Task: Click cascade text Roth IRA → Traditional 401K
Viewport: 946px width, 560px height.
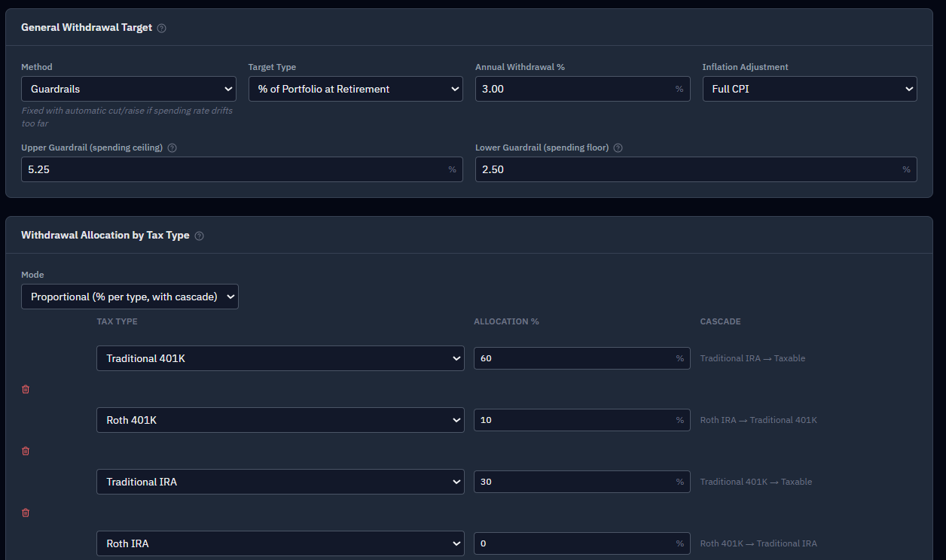Action: click(758, 420)
